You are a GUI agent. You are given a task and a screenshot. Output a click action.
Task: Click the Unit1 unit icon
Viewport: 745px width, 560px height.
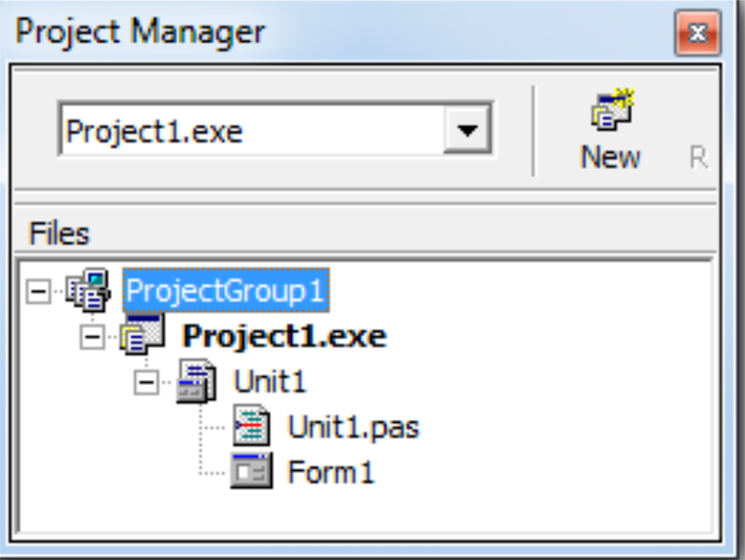pyautogui.click(x=196, y=381)
